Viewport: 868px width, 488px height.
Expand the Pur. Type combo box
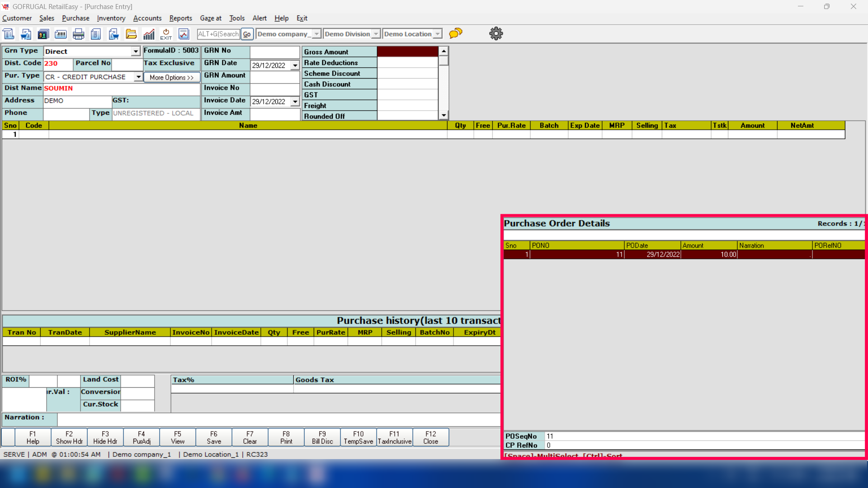coord(138,77)
